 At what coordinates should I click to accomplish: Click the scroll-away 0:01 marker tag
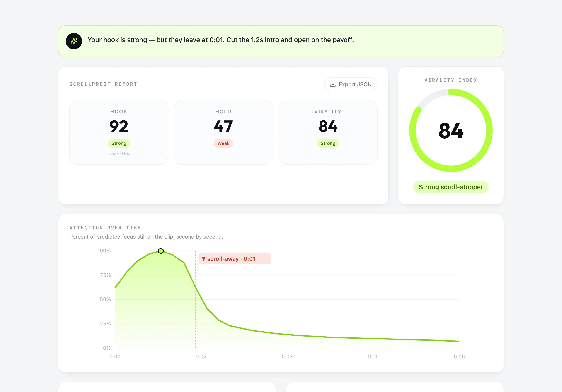click(x=235, y=259)
